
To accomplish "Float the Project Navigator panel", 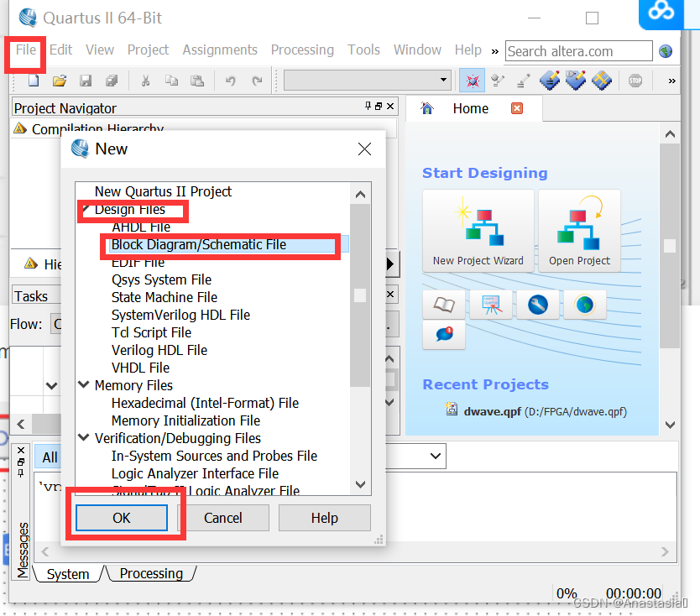I will pos(379,106).
